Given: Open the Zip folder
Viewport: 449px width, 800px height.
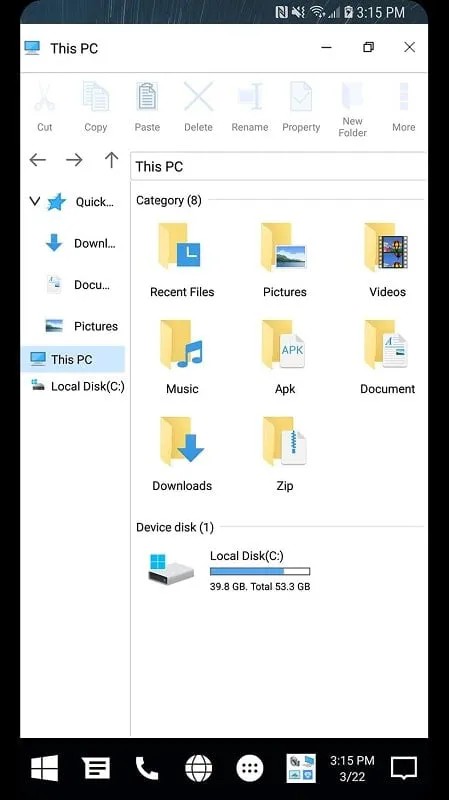Looking at the screenshot, I should 284,454.
